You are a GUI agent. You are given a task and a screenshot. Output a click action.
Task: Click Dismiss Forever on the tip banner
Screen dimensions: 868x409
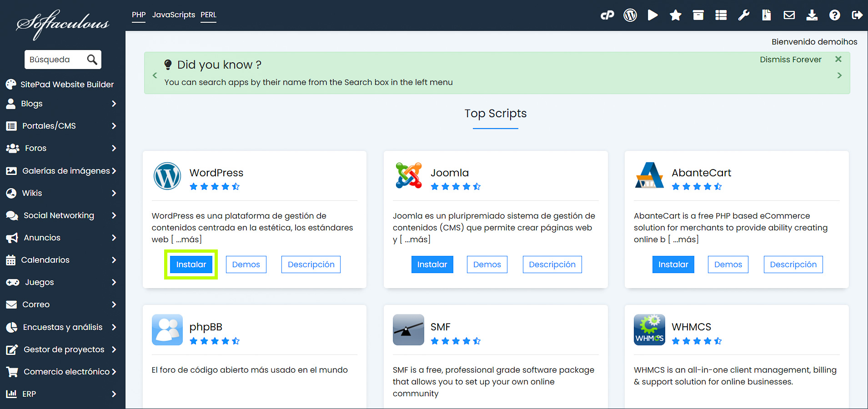[x=790, y=60]
